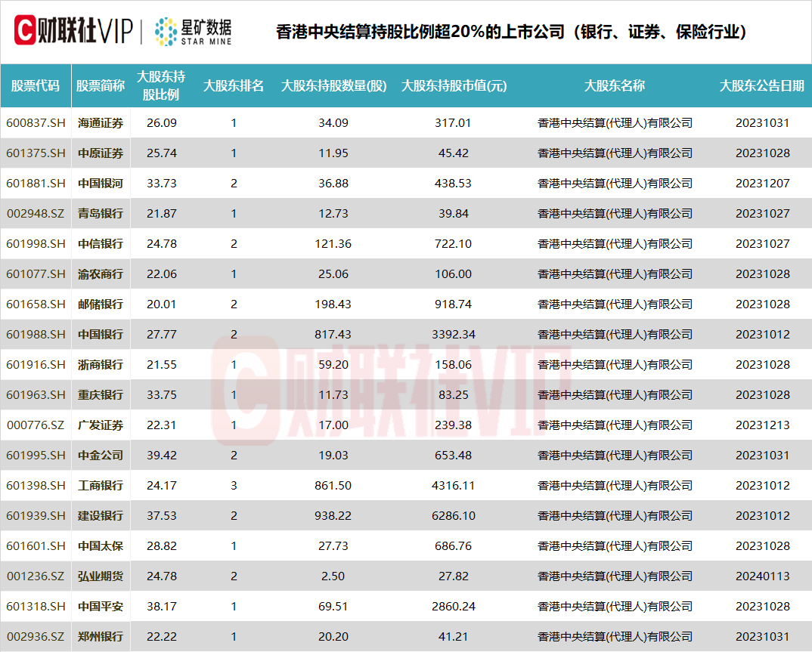Screen dimensions: 812x652
Task: Select stock code 600837.SH
Action: click(36, 123)
